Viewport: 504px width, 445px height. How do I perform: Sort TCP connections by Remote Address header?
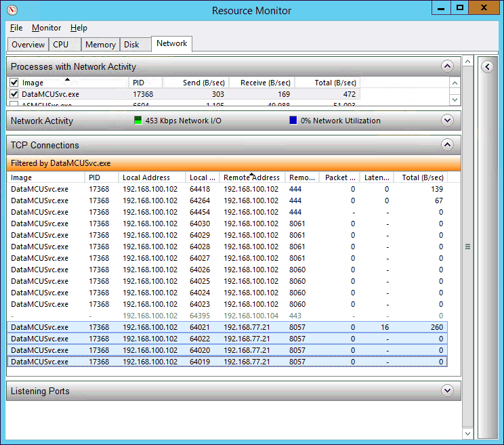tap(252, 177)
